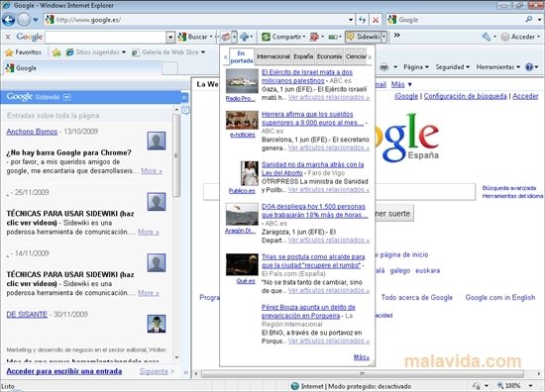Expand the Google toolbar search box dropdown

tap(170, 37)
